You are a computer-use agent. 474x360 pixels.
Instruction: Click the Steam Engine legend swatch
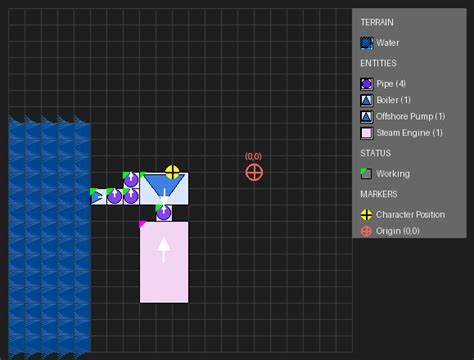click(367, 133)
